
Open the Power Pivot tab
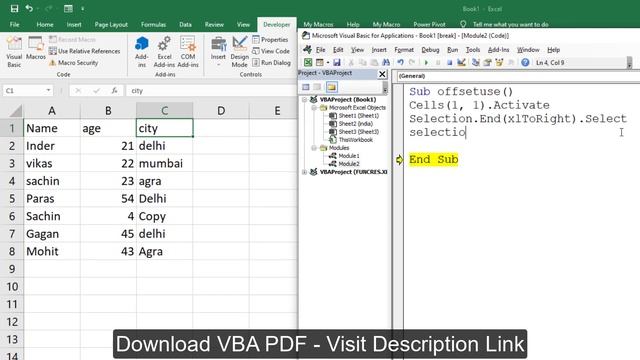429,24
